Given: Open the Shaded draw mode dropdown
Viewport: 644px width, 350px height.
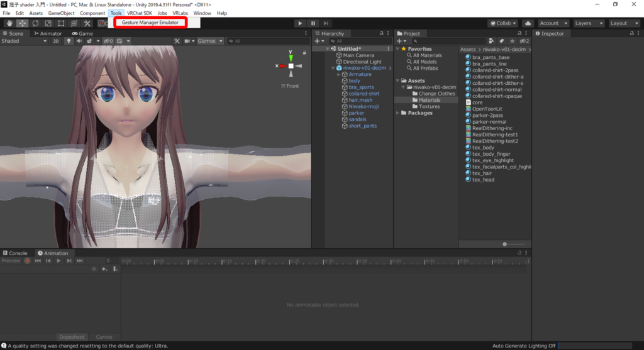Looking at the screenshot, I should 24,41.
